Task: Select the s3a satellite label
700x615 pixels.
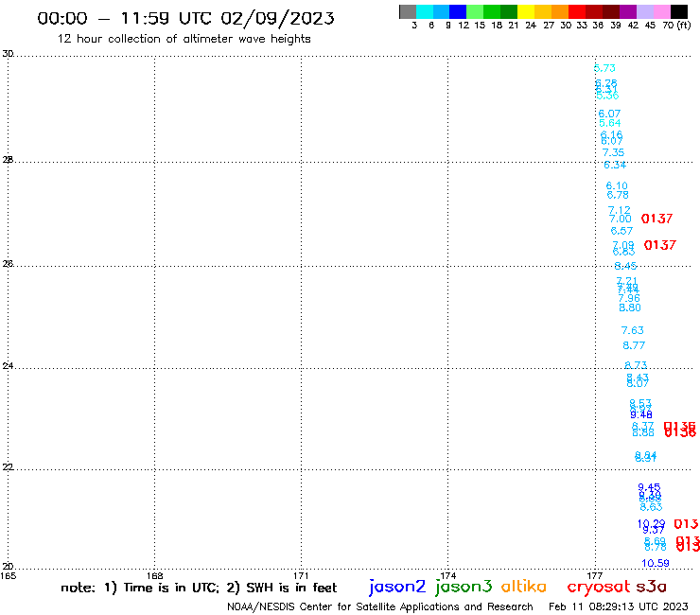Action: pos(651,587)
